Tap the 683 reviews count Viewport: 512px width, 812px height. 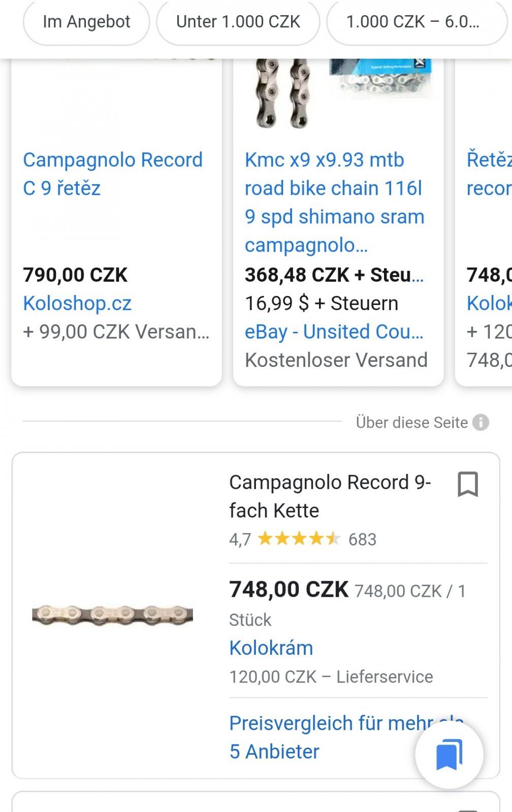(362, 539)
